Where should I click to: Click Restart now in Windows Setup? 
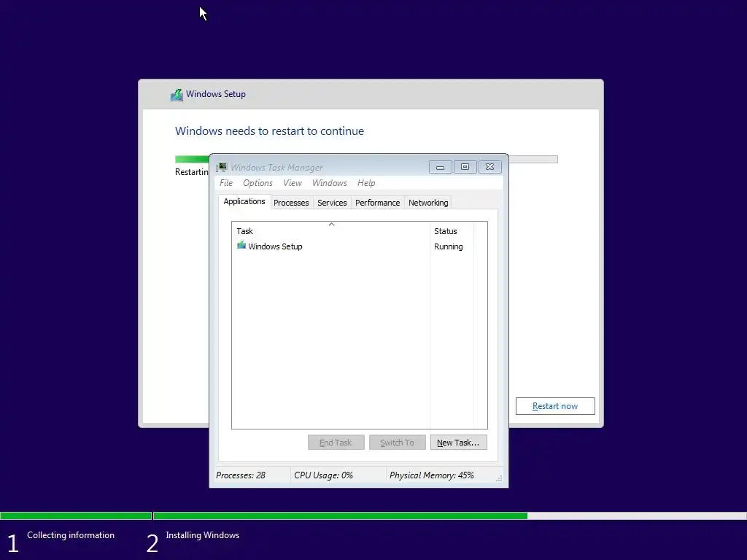click(x=555, y=406)
